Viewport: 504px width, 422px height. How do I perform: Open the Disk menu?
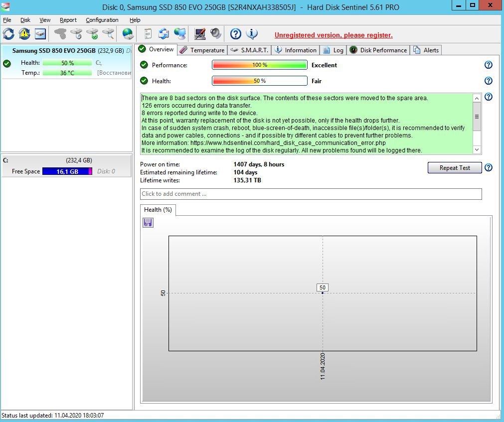(25, 20)
